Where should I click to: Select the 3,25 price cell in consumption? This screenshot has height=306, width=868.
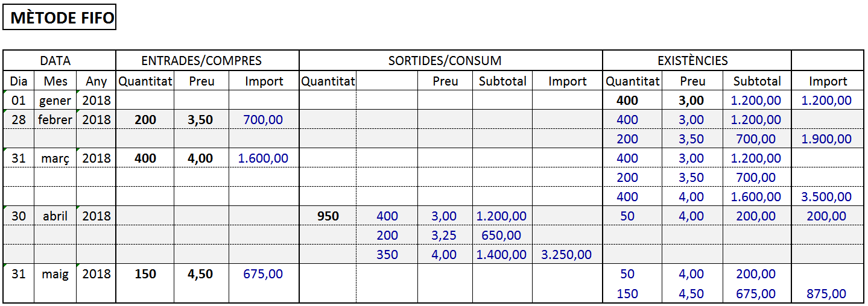[445, 235]
